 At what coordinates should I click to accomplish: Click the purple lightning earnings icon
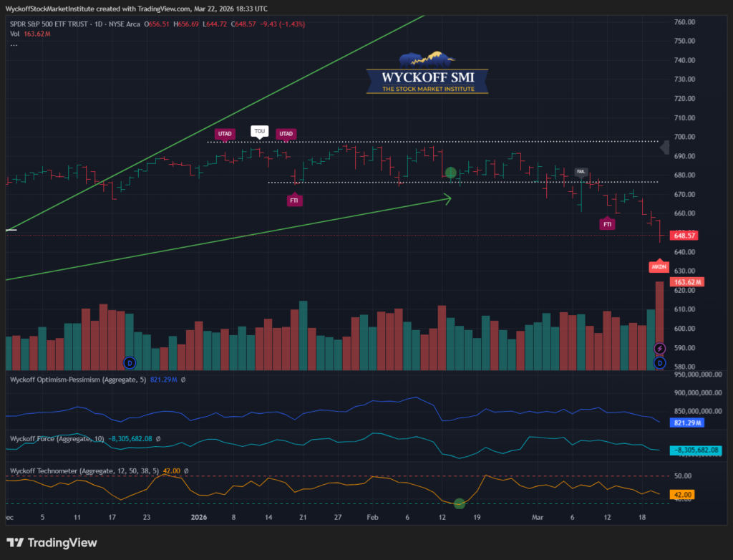(x=660, y=348)
